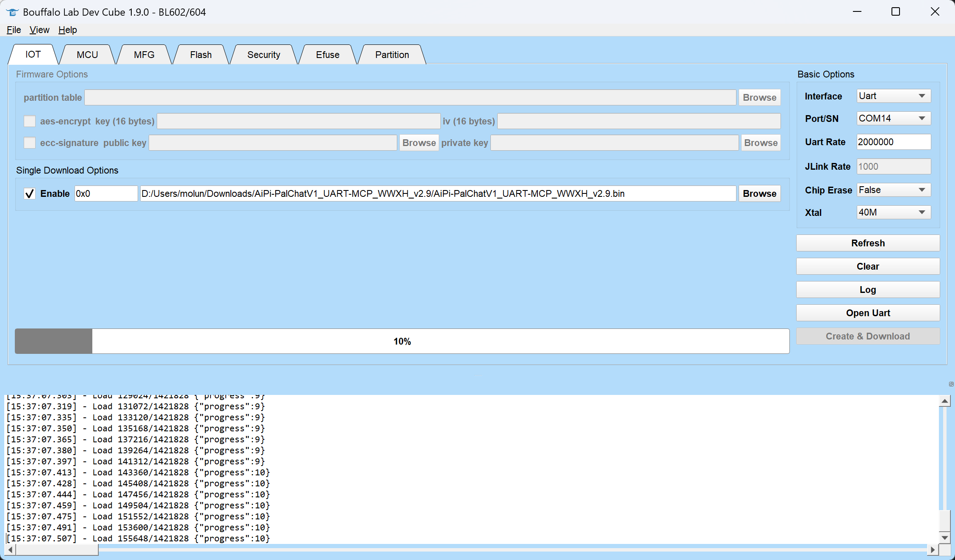Toggle the Enable checkbox for single download
This screenshot has width=955, height=560.
coord(30,193)
